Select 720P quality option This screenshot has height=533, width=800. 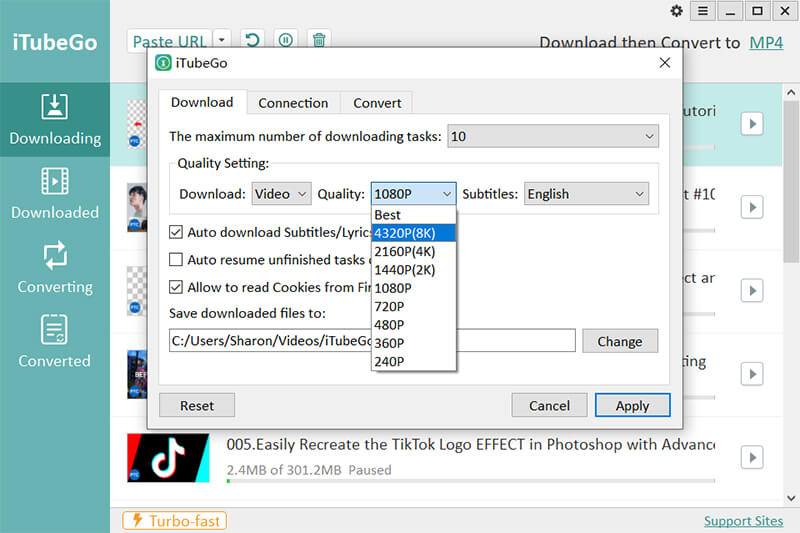[413, 307]
